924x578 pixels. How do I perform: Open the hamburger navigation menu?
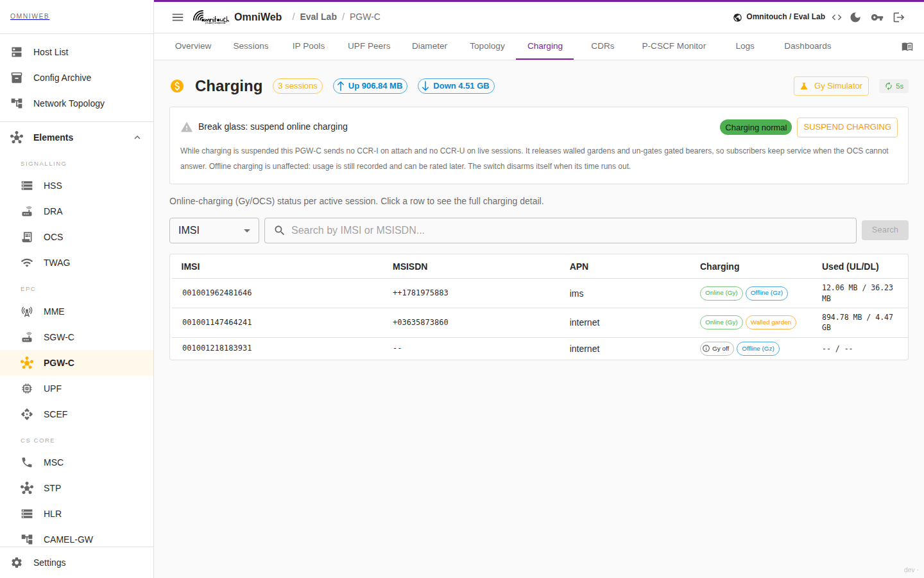click(x=178, y=17)
